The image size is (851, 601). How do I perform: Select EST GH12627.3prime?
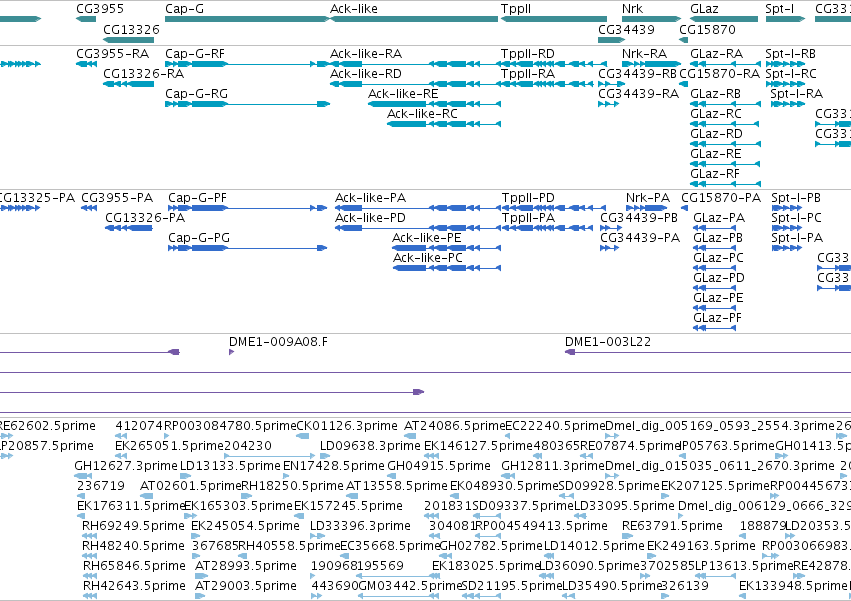[85, 476]
